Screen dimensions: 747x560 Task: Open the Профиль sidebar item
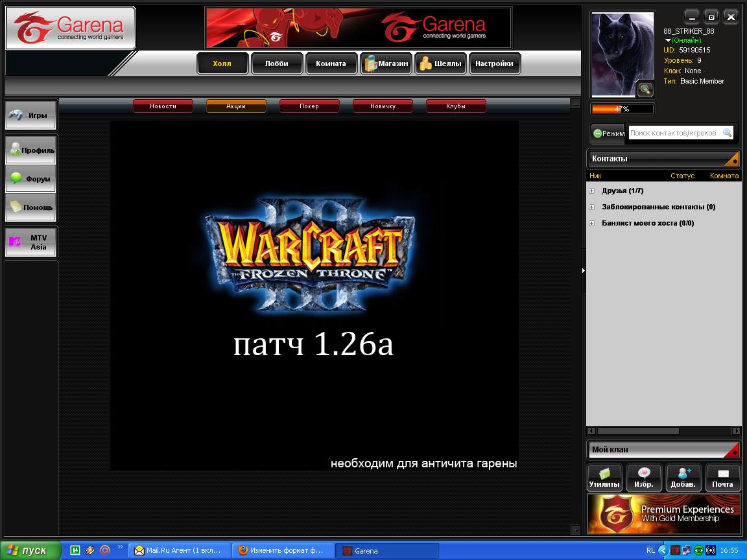(x=31, y=150)
